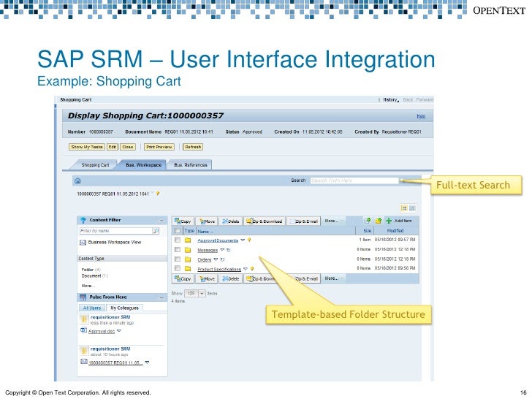Screen dimensions: 532x399
Task: Click the top toolbar Zip & Download button
Action: [x=265, y=221]
